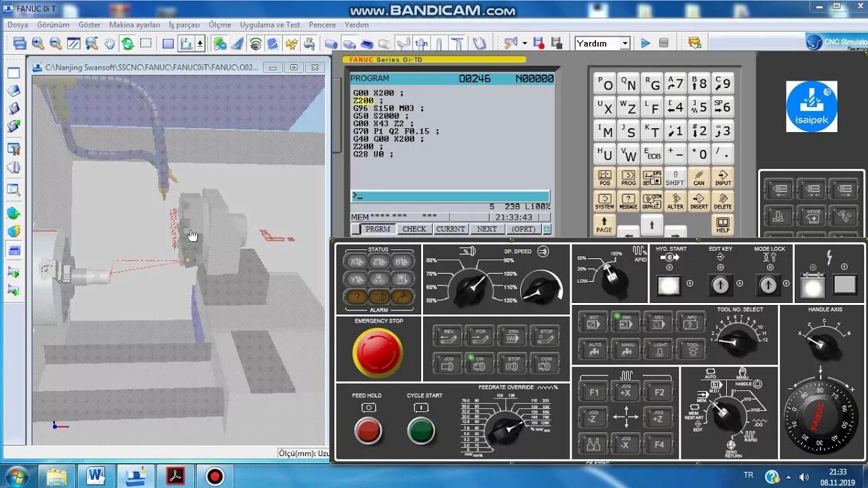The image size is (868, 488).
Task: Click the green rotate view icon
Action: point(127,43)
